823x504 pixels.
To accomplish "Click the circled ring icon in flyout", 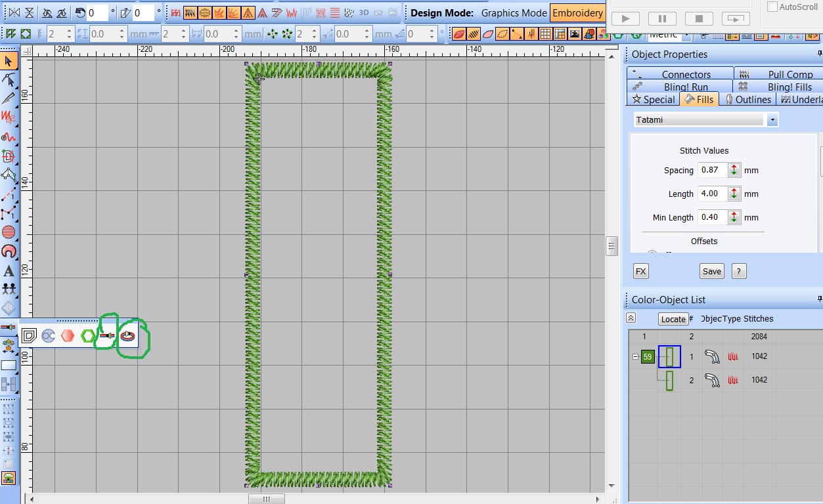I will (127, 336).
